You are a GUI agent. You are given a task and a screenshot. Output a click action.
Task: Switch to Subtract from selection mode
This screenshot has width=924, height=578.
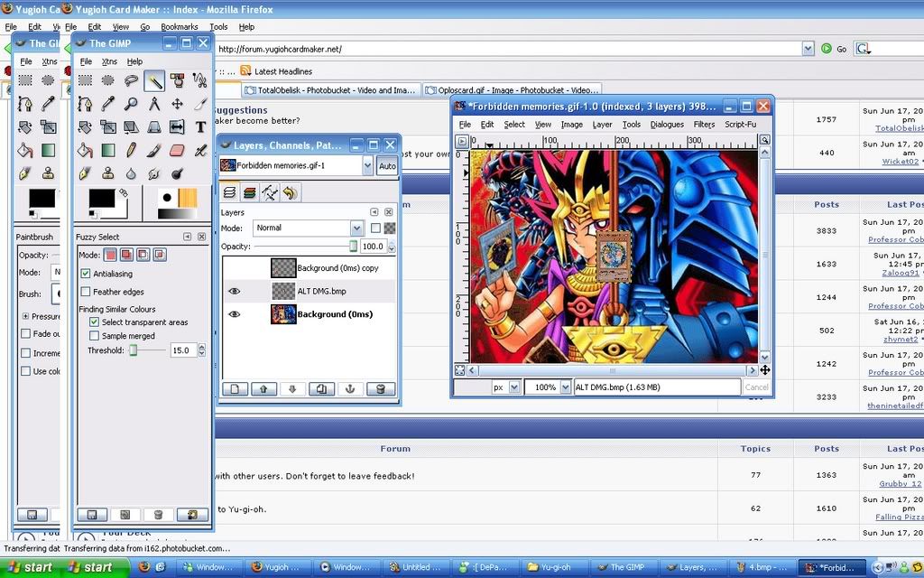click(x=143, y=255)
